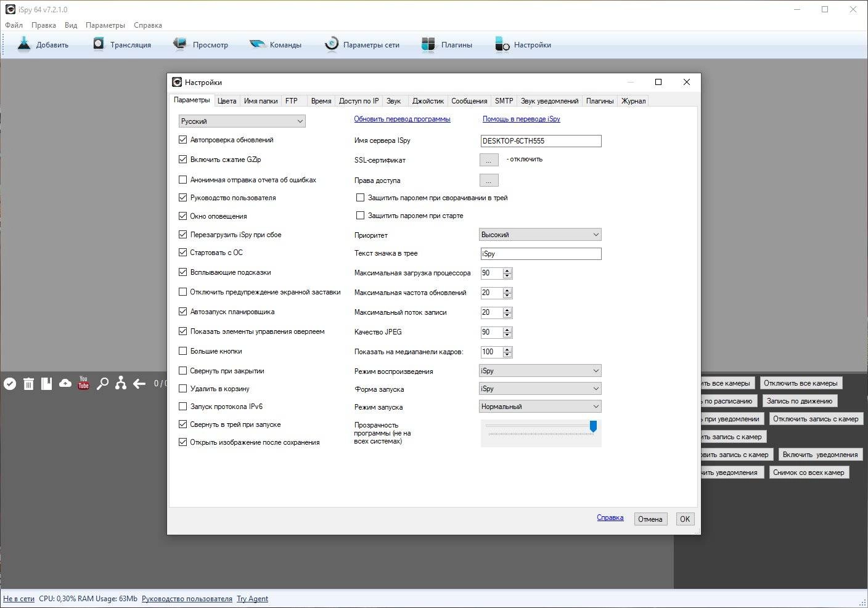Click the archive file icon in media bar
The image size is (868, 608).
pos(46,384)
